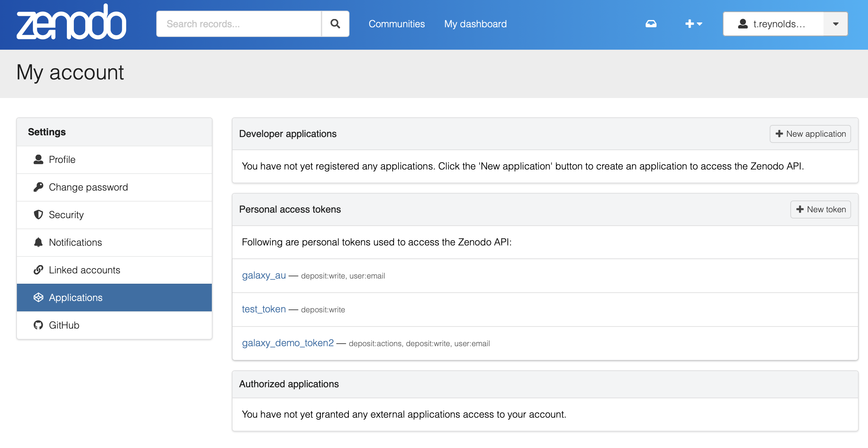The height and width of the screenshot is (448, 868).
Task: Open the inbox tray icon
Action: point(651,24)
